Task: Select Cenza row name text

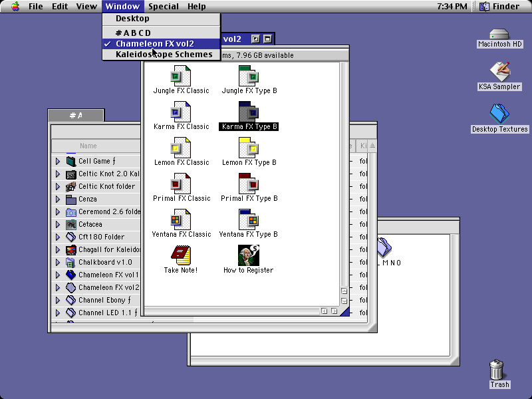Action: [x=88, y=199]
